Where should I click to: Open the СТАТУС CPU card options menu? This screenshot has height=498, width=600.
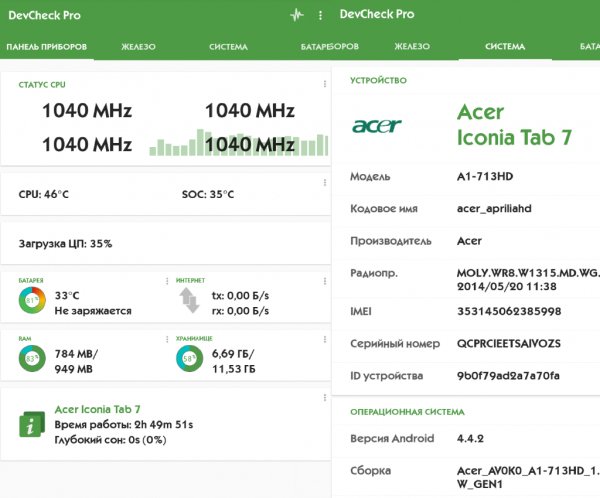pyautogui.click(x=325, y=84)
